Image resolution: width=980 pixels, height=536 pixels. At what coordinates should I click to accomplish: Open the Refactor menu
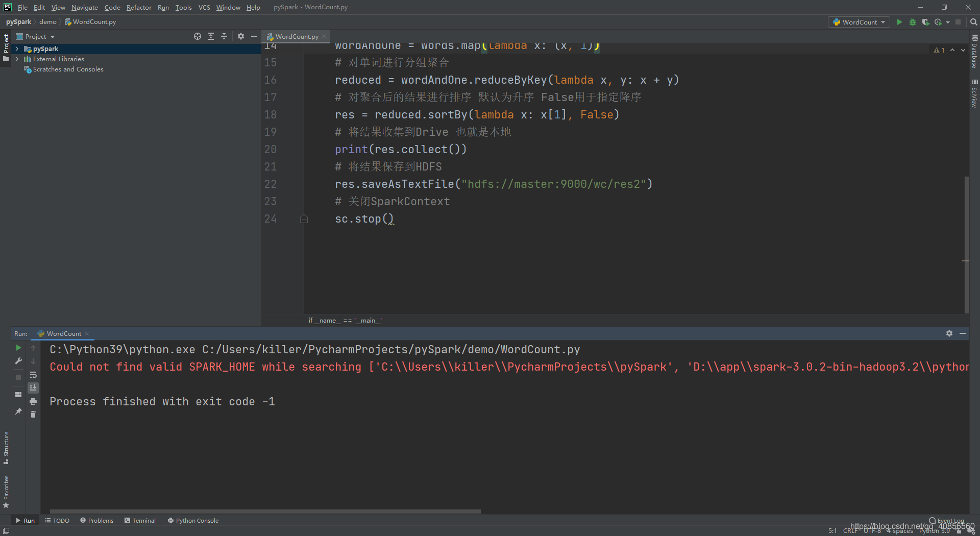[x=139, y=7]
